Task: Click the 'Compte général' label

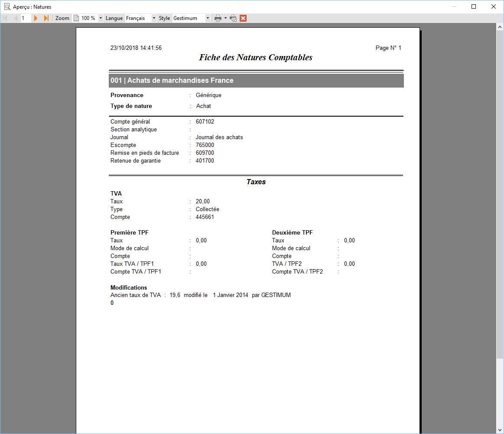Action: click(130, 122)
